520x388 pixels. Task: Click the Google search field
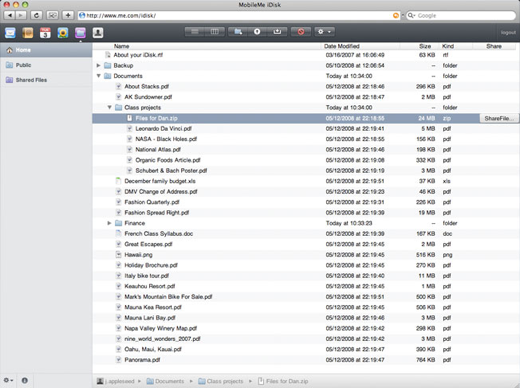pyautogui.click(x=461, y=15)
